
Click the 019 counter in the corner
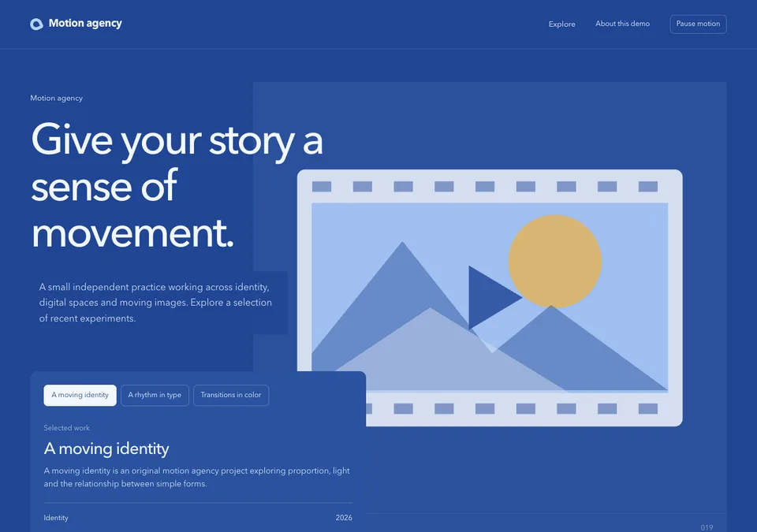point(707,527)
